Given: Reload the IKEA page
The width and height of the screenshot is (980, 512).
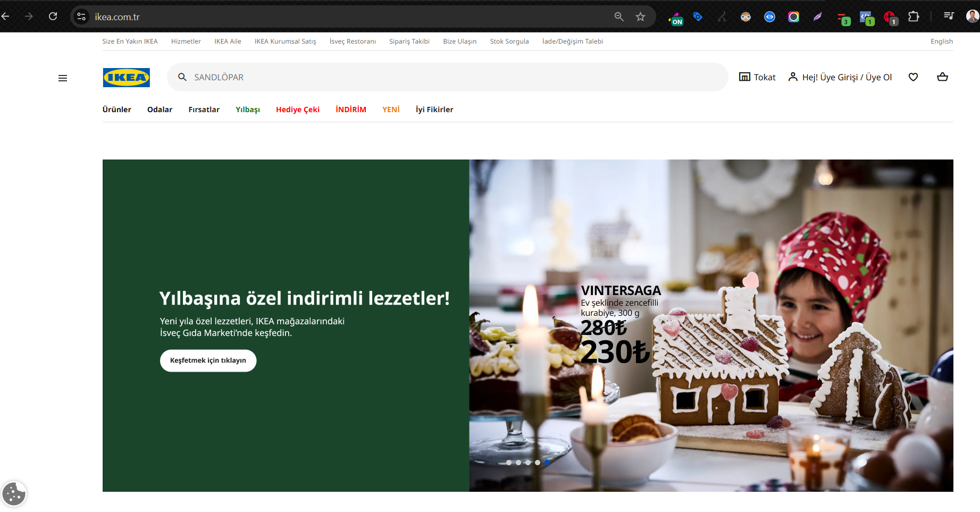Looking at the screenshot, I should (x=53, y=16).
